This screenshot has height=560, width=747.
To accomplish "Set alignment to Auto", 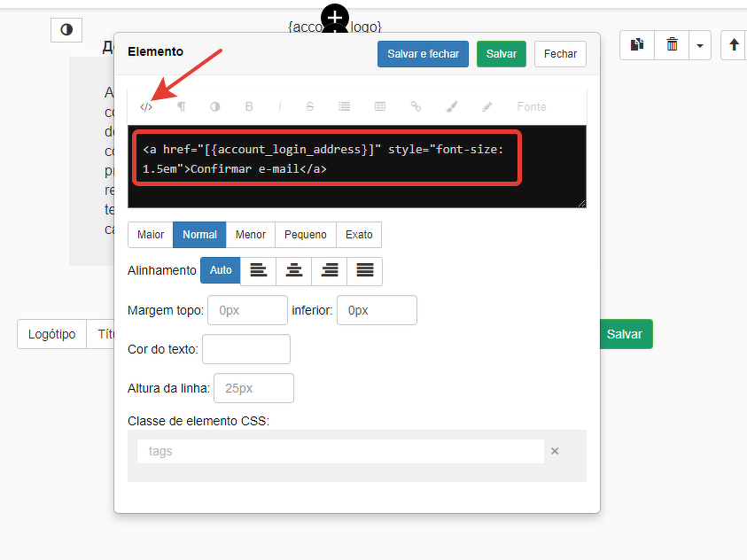I will click(x=221, y=270).
